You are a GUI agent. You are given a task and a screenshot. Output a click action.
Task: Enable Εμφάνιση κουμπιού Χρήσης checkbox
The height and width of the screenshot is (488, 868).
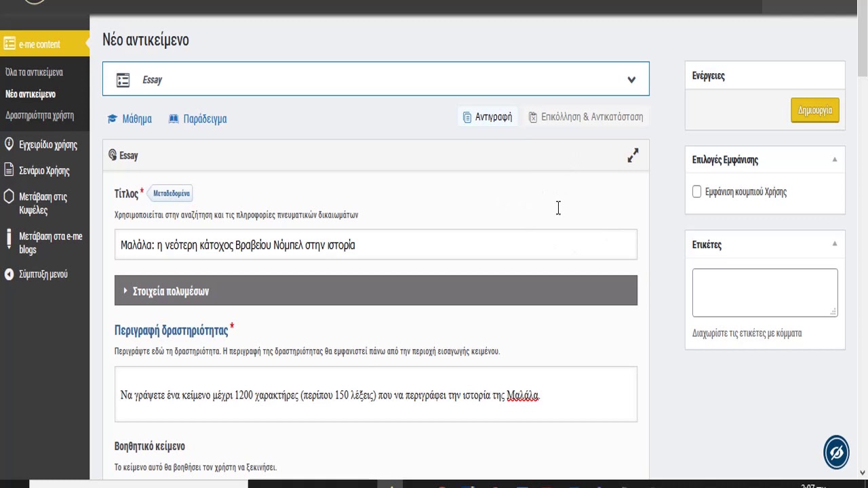click(696, 192)
